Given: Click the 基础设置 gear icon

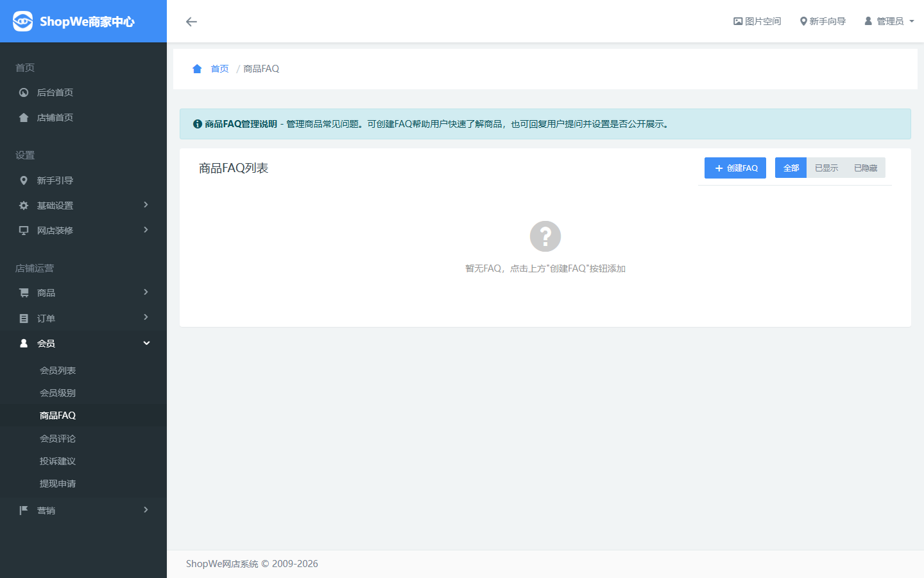Looking at the screenshot, I should point(24,206).
